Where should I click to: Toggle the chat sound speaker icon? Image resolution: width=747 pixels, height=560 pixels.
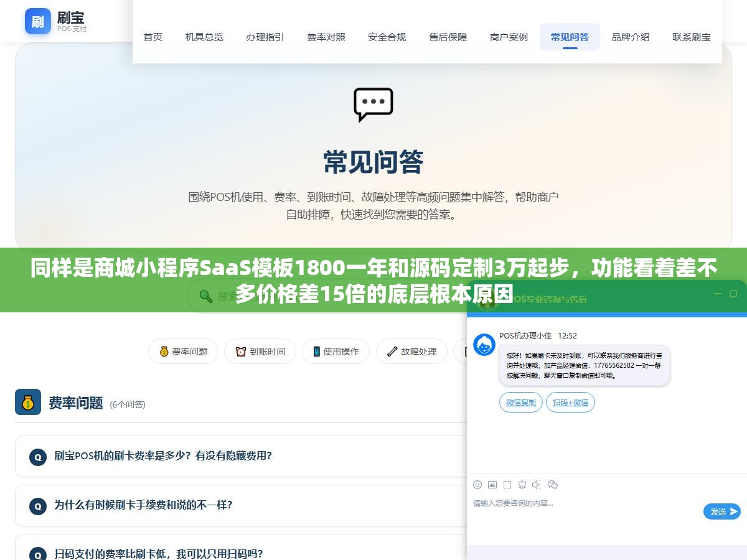pyautogui.click(x=537, y=485)
